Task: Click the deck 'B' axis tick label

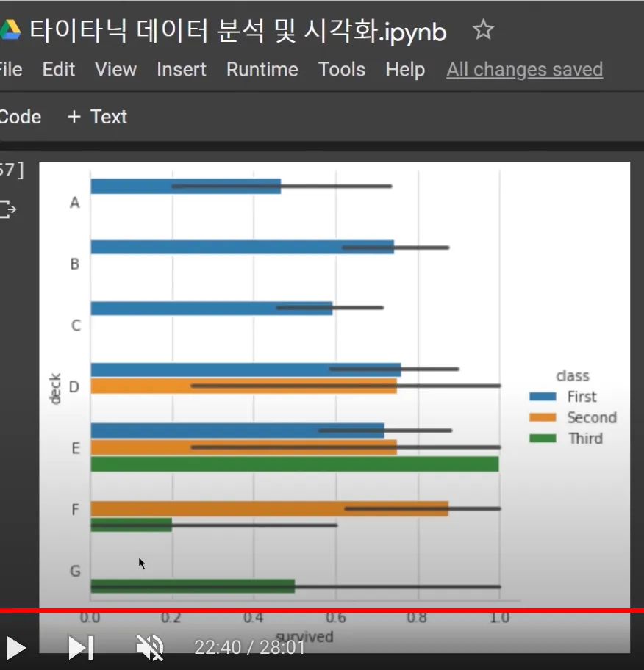Action: [x=75, y=264]
